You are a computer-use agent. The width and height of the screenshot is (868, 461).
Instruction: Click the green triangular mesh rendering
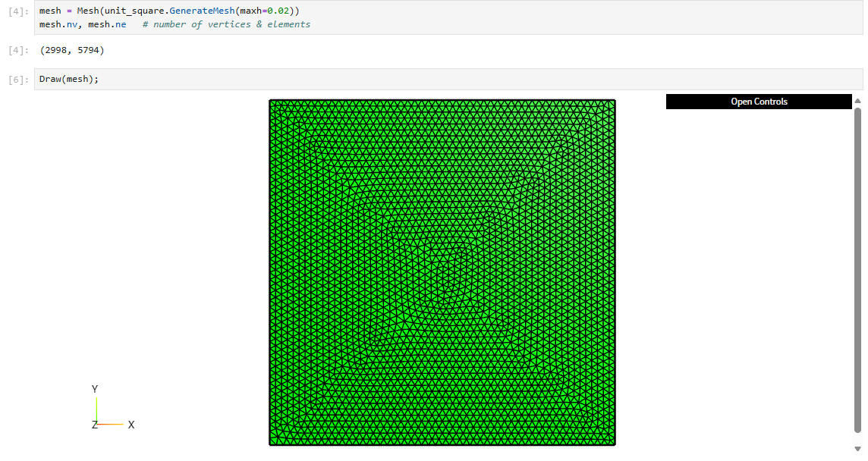tap(442, 272)
